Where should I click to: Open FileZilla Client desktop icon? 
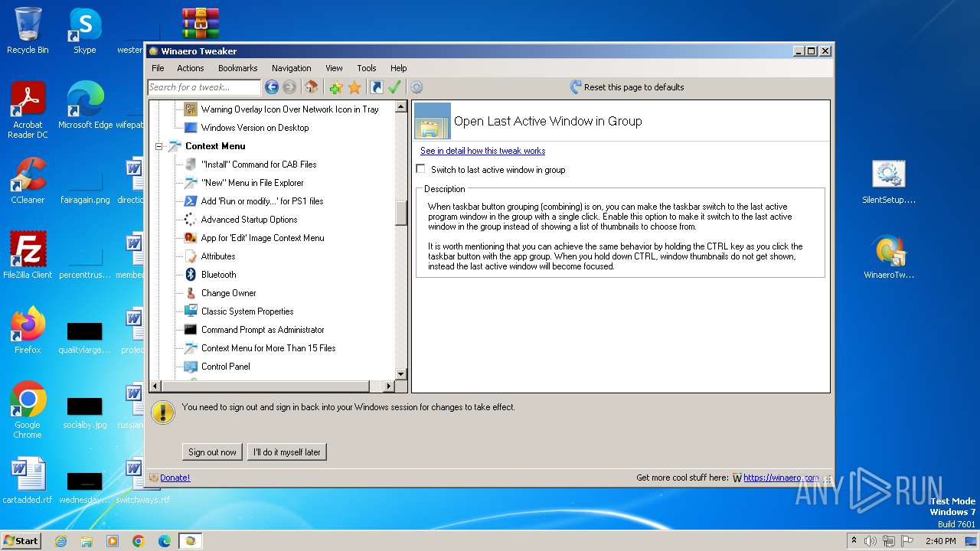(28, 256)
